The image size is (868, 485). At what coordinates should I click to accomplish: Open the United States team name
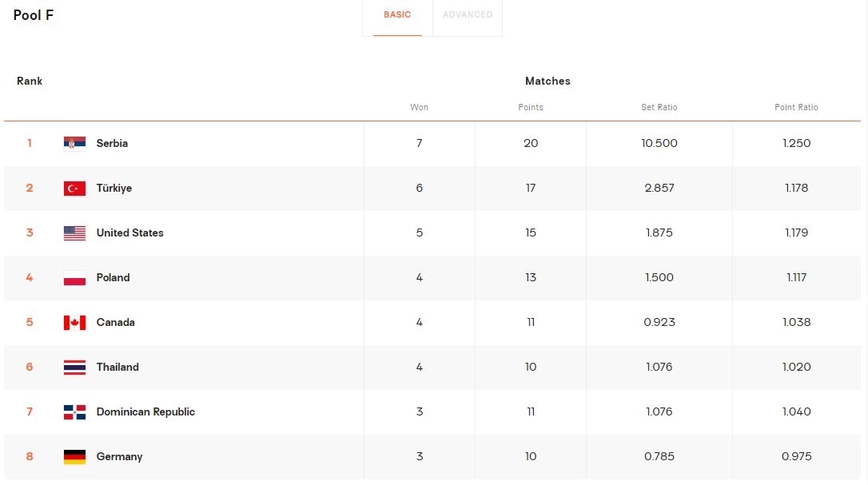click(x=129, y=233)
